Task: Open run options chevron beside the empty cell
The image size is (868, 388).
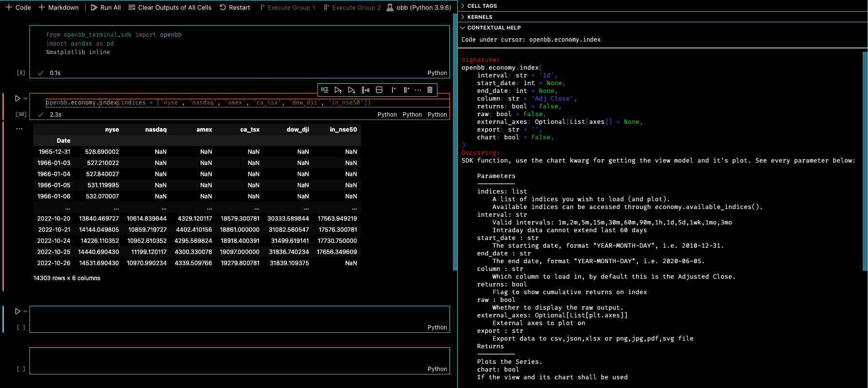Action: 26,311
